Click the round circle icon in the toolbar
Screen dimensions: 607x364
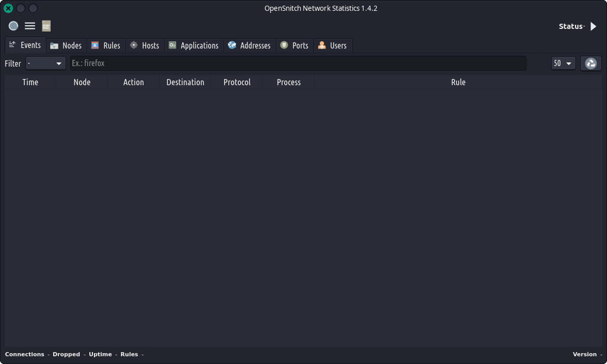pos(13,26)
